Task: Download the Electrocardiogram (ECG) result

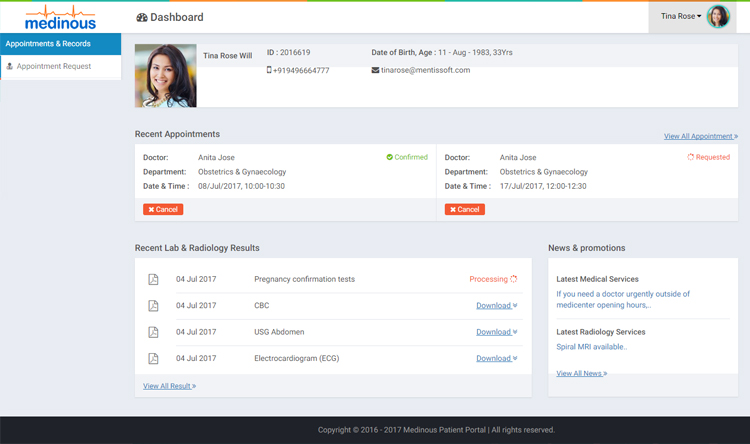Action: (496, 358)
